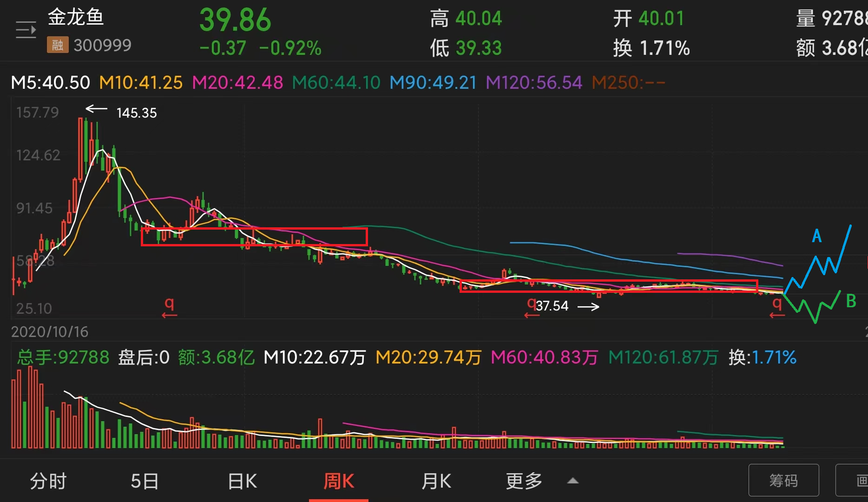The height and width of the screenshot is (502, 868).
Task: Tap the 总手:92788 volume label
Action: (63, 357)
